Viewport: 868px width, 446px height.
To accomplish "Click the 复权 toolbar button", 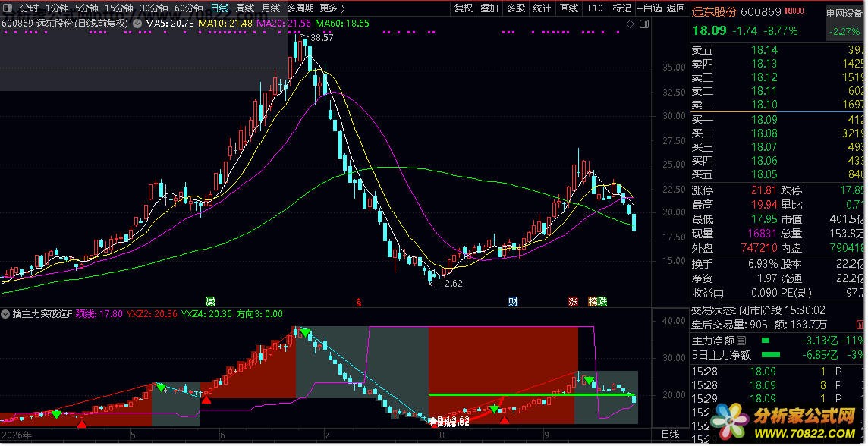I will pos(464,8).
